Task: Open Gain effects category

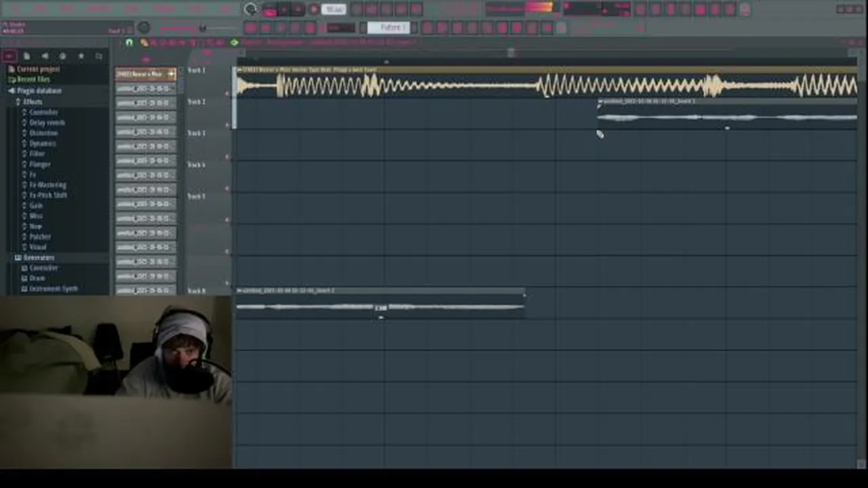Action: click(35, 205)
